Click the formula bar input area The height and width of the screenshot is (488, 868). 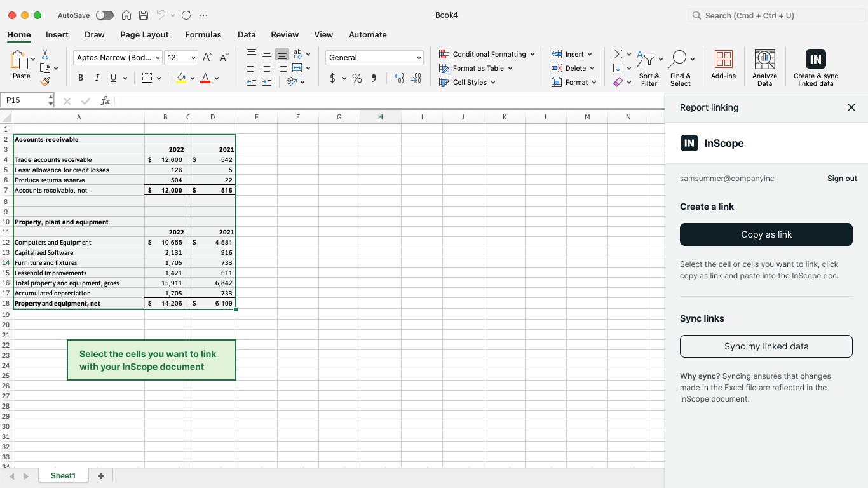coord(389,100)
